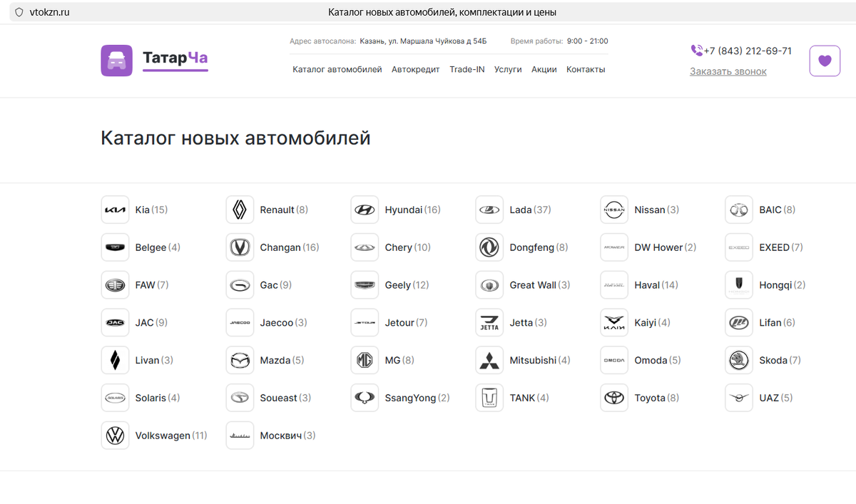Click the Changan logo icon

click(240, 247)
